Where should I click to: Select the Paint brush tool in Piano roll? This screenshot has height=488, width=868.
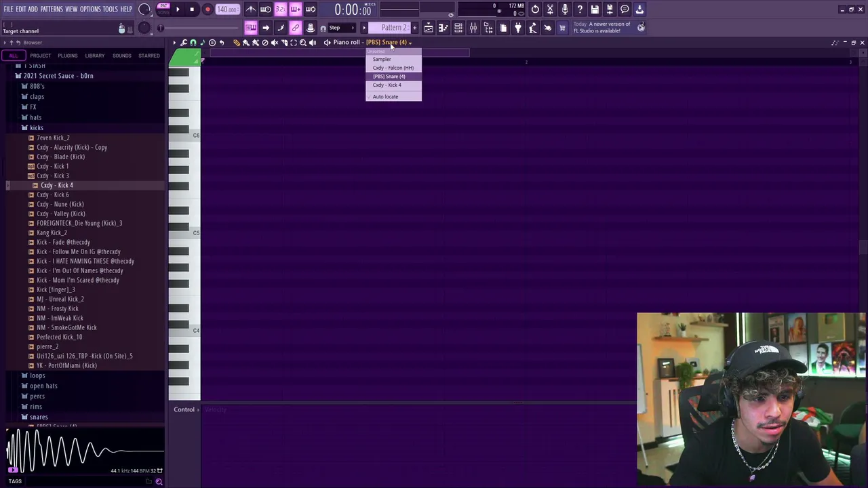(x=246, y=43)
